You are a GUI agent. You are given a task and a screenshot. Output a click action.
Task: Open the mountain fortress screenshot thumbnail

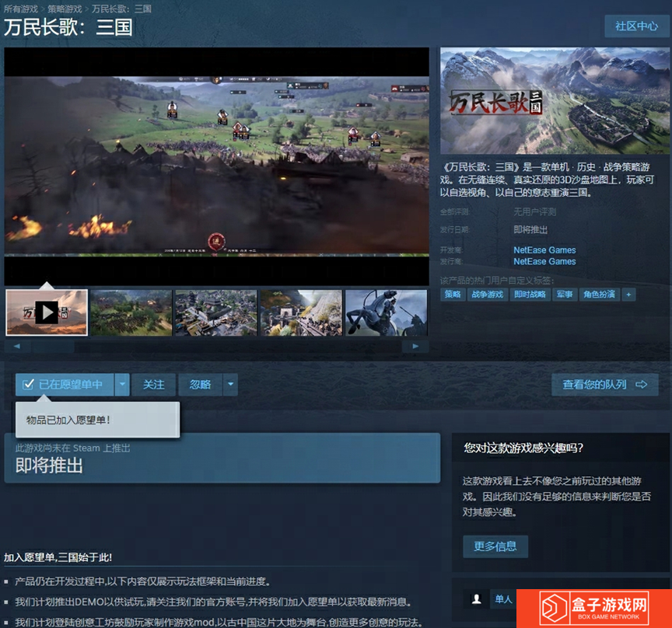301,312
